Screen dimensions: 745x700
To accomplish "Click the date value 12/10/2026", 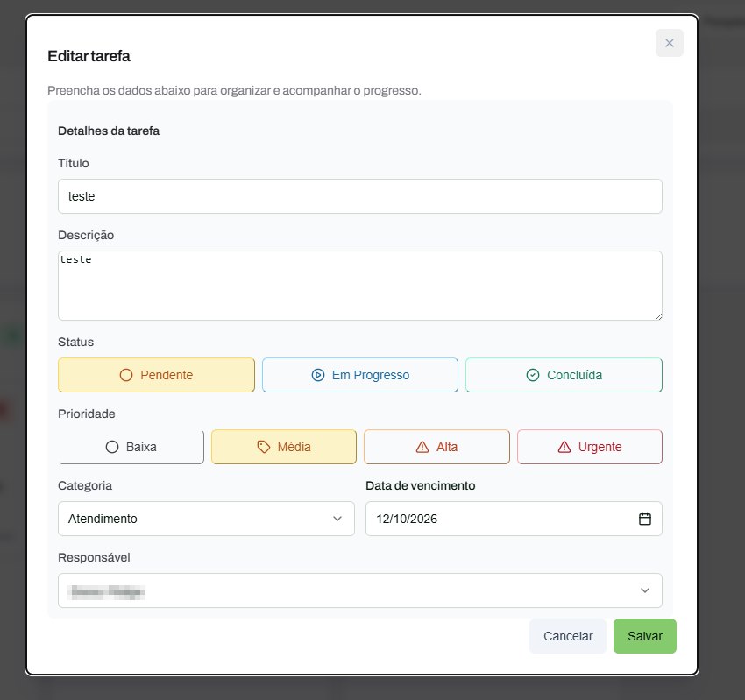I will (407, 519).
